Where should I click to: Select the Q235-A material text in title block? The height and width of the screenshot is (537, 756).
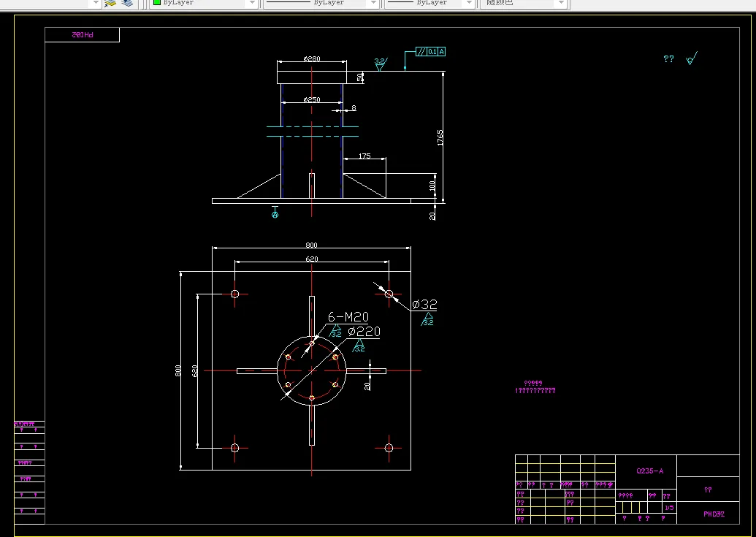click(649, 471)
